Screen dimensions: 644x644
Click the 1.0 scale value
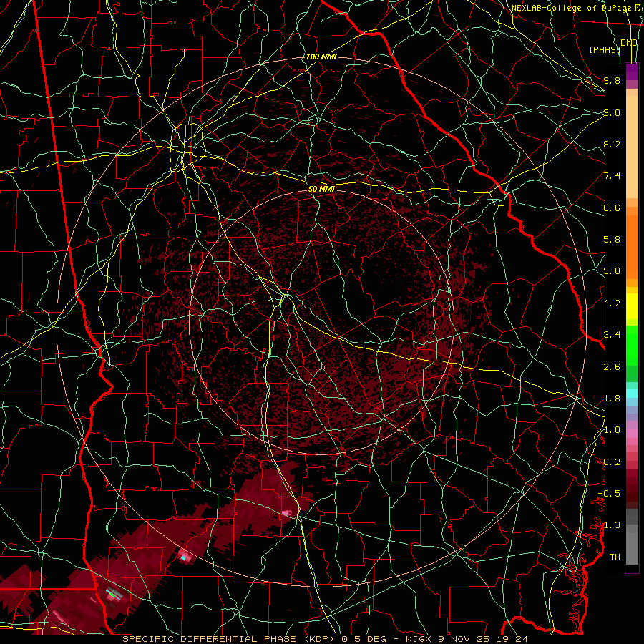(x=612, y=430)
